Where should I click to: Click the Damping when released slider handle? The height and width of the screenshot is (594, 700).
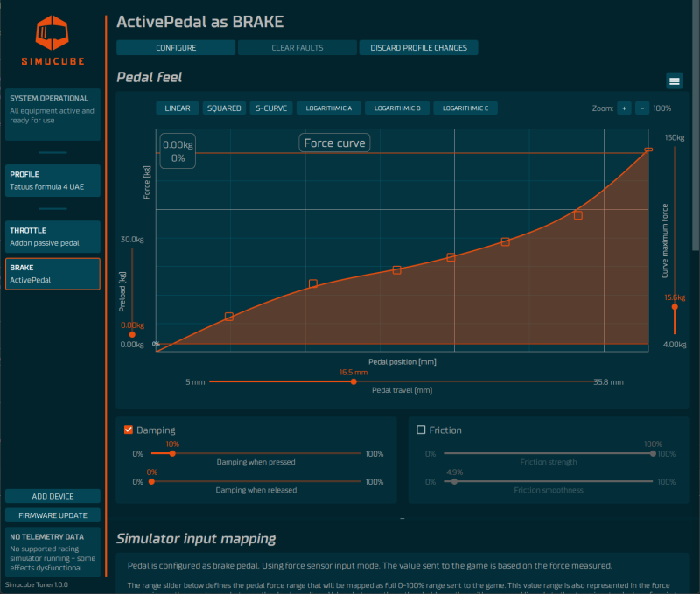coord(151,481)
